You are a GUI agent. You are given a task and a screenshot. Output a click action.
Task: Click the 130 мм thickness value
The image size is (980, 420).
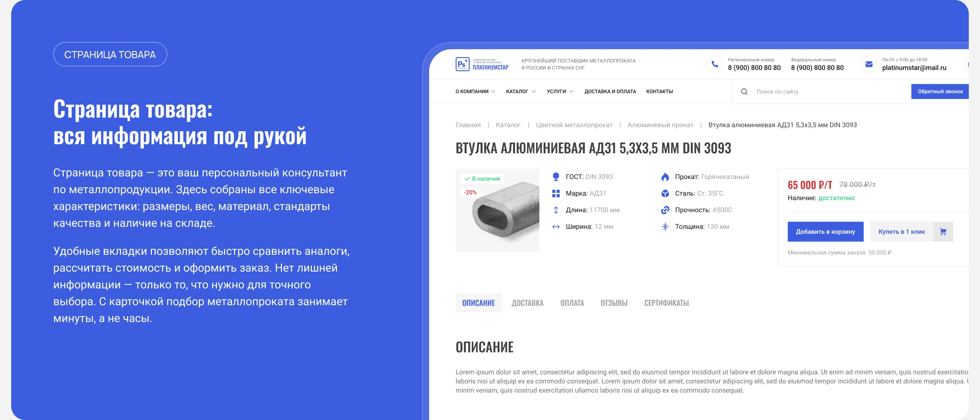click(717, 227)
